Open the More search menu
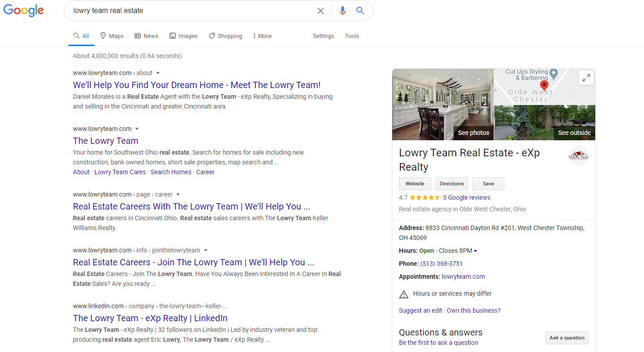 tap(262, 36)
